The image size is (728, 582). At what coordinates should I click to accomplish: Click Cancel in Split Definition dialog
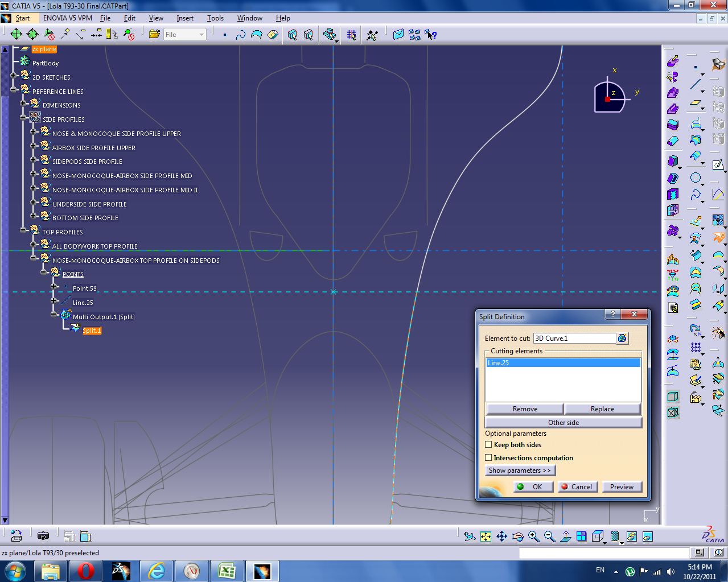point(577,486)
